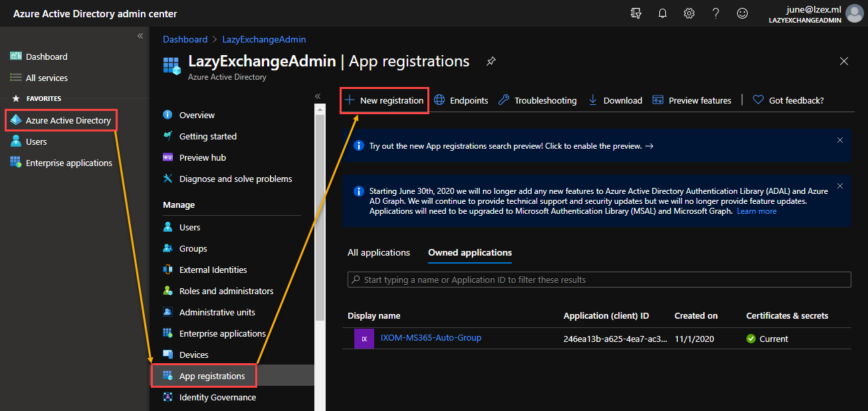The height and width of the screenshot is (411, 868).
Task: Select Azure Active Directory favorite
Action: (61, 120)
